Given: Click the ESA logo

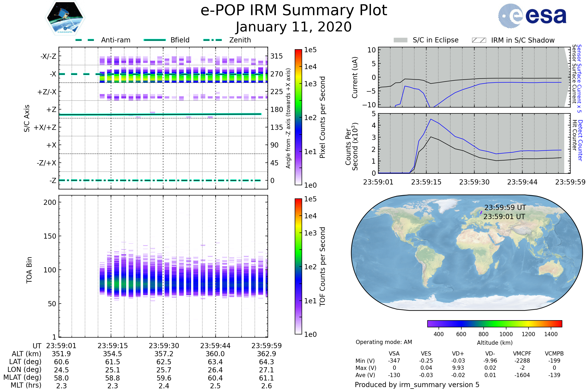Looking at the screenshot, I should (x=532, y=15).
